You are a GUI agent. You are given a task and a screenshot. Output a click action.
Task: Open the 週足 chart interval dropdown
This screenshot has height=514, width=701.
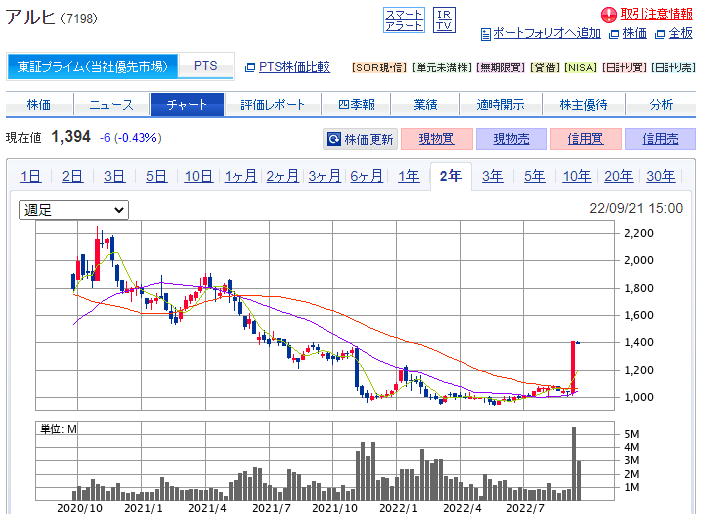point(74,210)
